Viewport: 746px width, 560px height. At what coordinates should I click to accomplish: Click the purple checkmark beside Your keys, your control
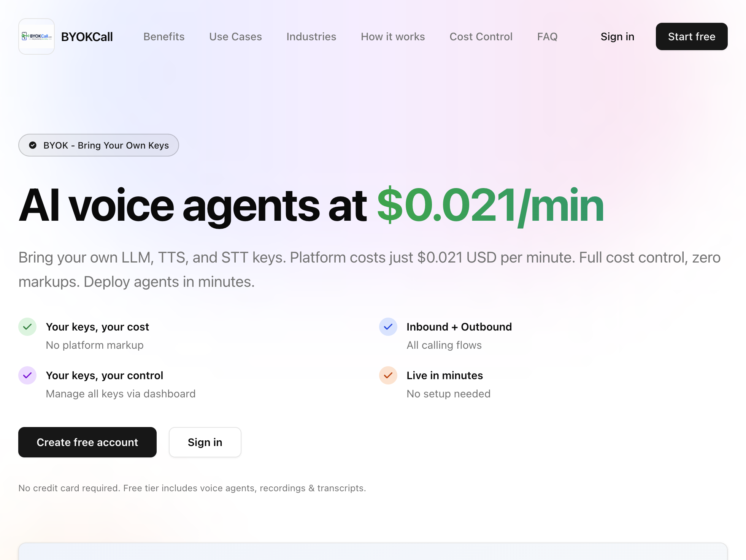[27, 375]
